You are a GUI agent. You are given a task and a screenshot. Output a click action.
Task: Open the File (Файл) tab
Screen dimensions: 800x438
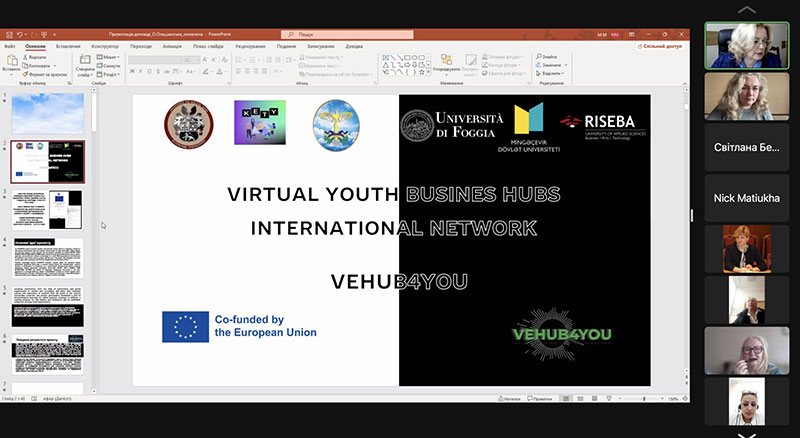10,46
